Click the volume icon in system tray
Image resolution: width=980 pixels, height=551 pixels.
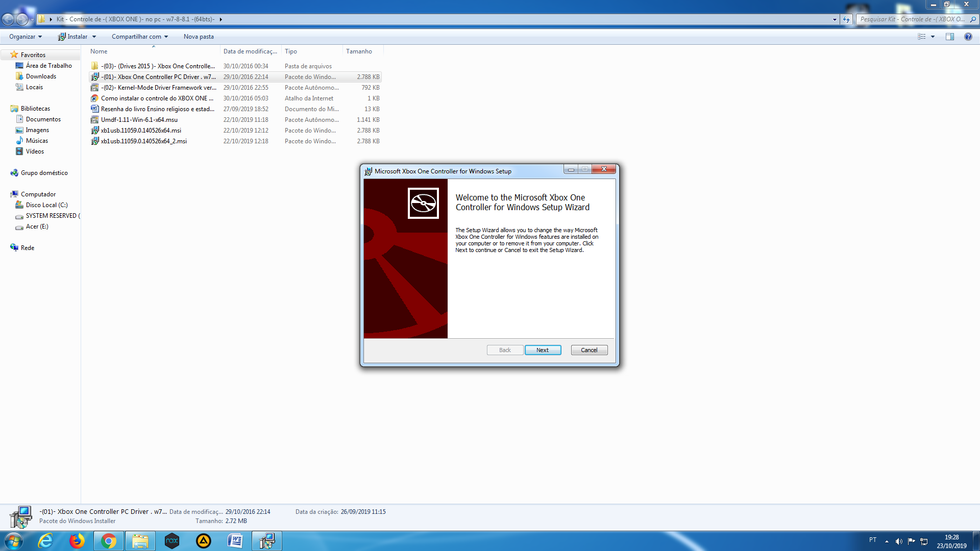point(899,541)
